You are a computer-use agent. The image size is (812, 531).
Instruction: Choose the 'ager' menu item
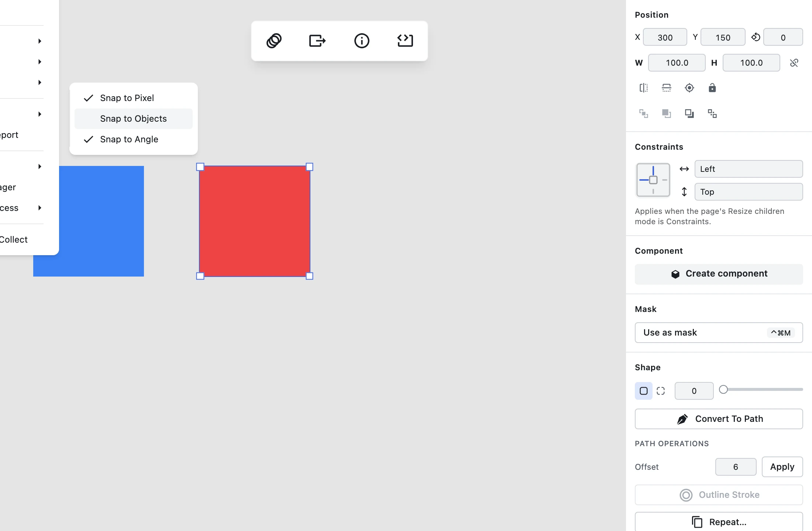pyautogui.click(x=22, y=187)
